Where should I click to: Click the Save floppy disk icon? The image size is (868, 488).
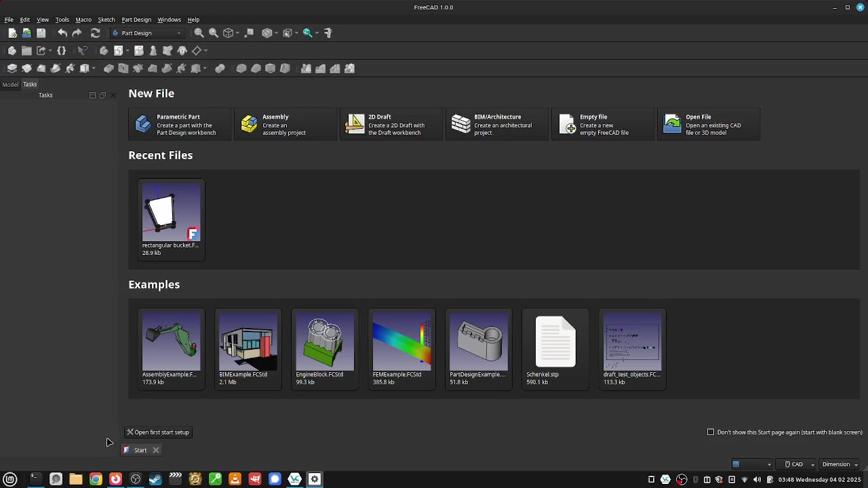[x=41, y=33]
